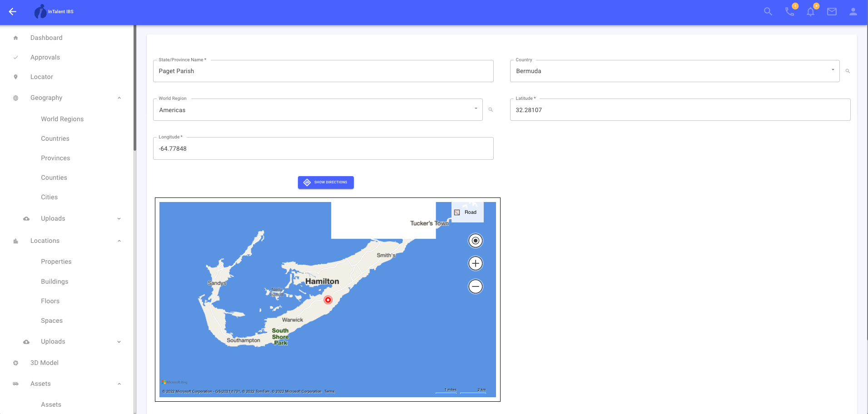Image resolution: width=868 pixels, height=414 pixels.
Task: Open the notifications bell
Action: (x=810, y=12)
